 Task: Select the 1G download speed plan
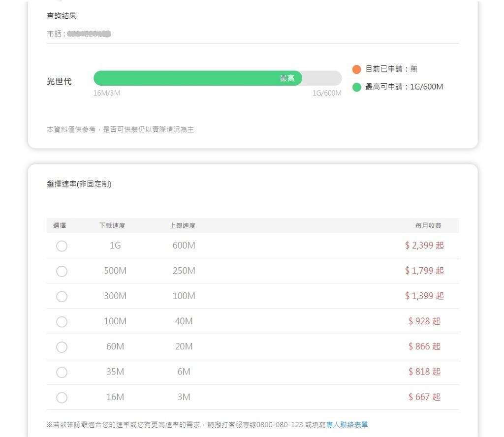click(62, 246)
